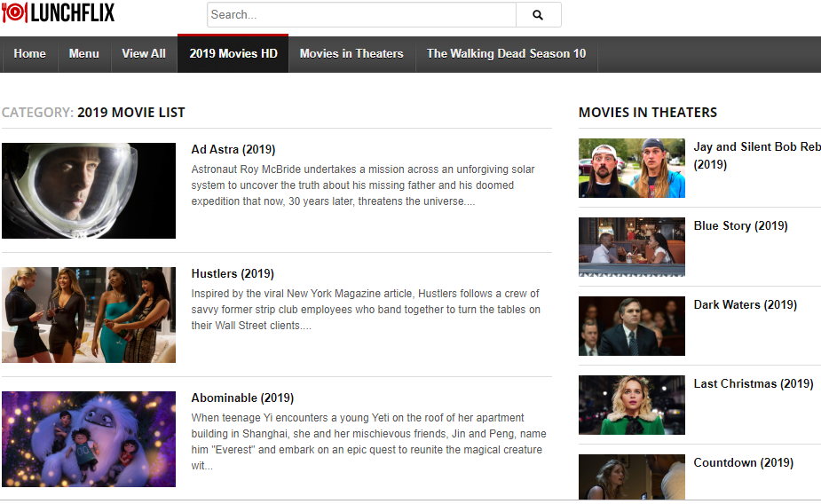Click the Countdown movie thumbnail
821x504 pixels.
(631, 476)
